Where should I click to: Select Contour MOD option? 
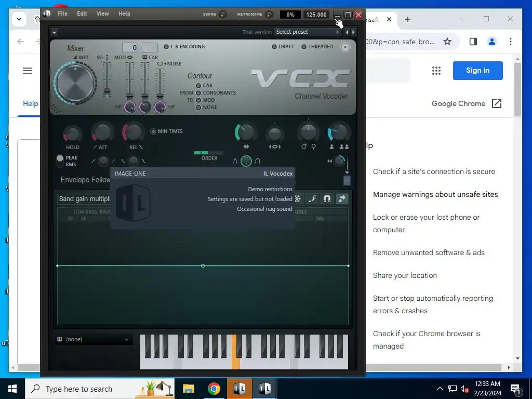[x=205, y=100]
